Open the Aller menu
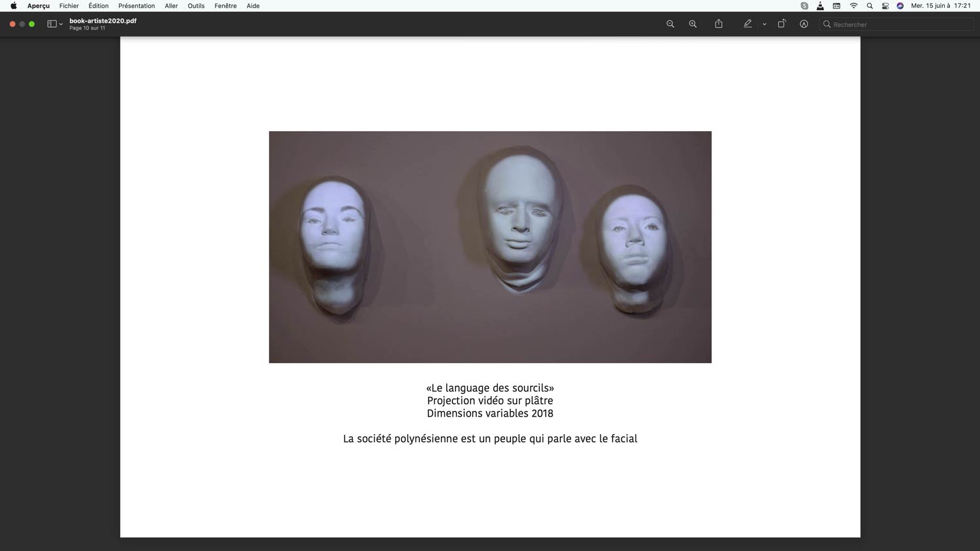 point(171,6)
